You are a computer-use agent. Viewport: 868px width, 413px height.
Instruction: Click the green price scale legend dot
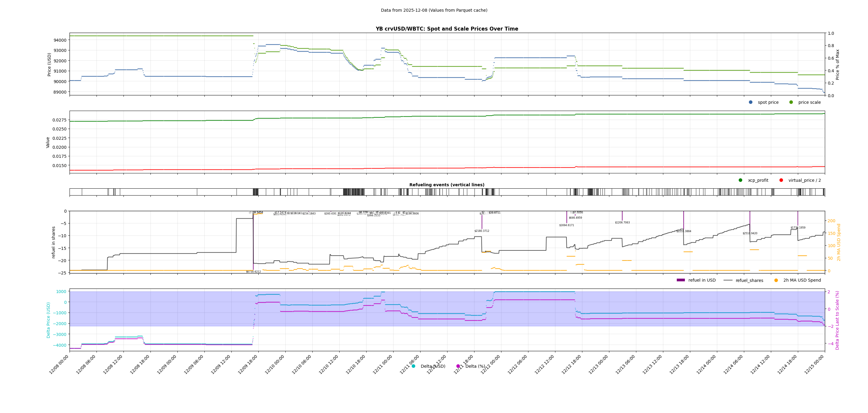(791, 102)
